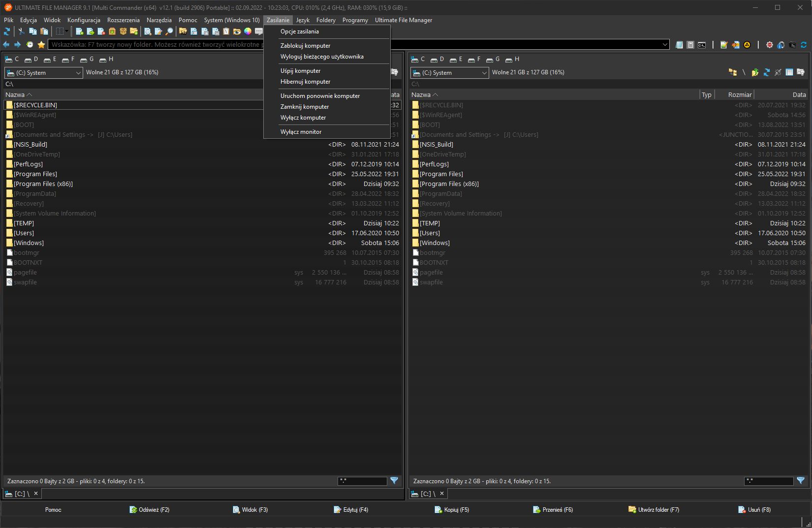
Task: Select '[Windows]' folder in right panel
Action: [x=609, y=243]
